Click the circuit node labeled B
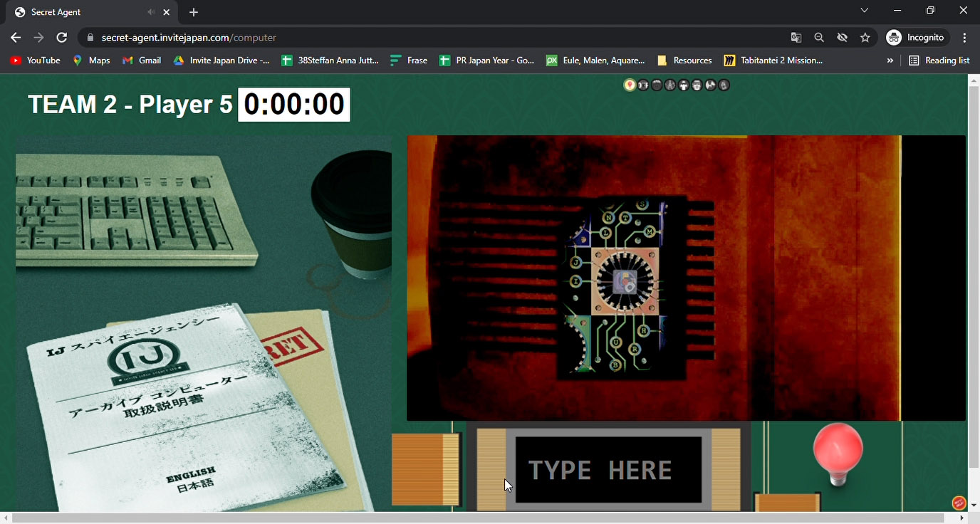The width and height of the screenshot is (980, 524). [x=615, y=365]
